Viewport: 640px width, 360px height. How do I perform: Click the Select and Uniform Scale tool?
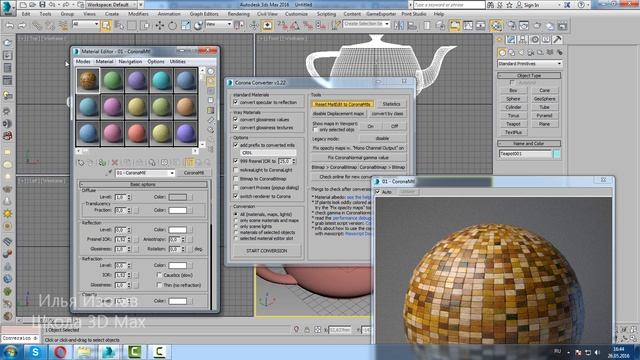(x=186, y=26)
